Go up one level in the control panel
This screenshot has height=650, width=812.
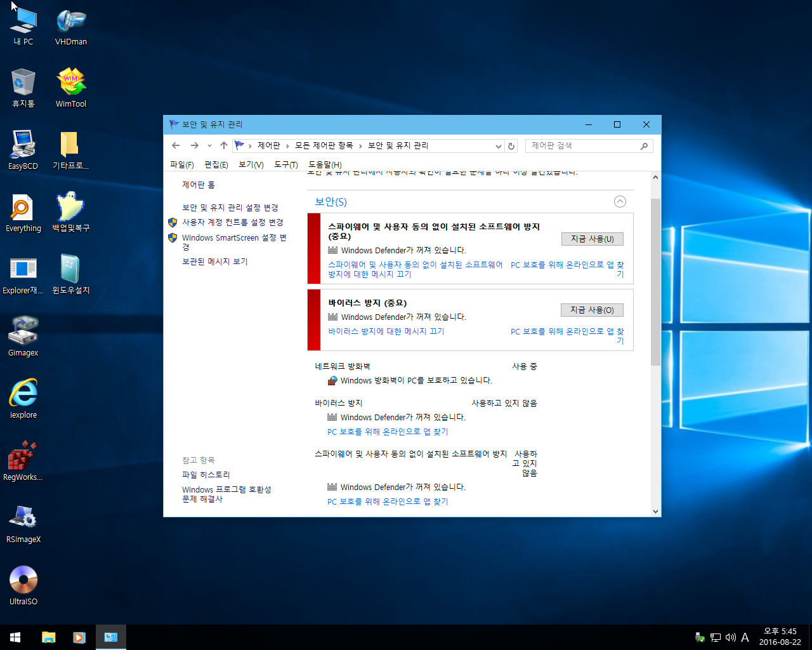pyautogui.click(x=224, y=145)
